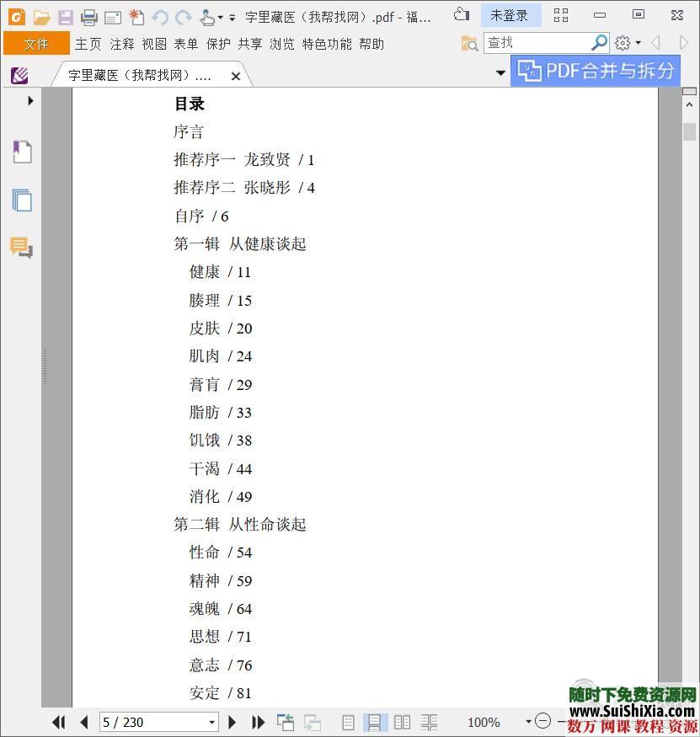Open PDF合并与拆分 feature
The height and width of the screenshot is (737, 700).
(596, 72)
